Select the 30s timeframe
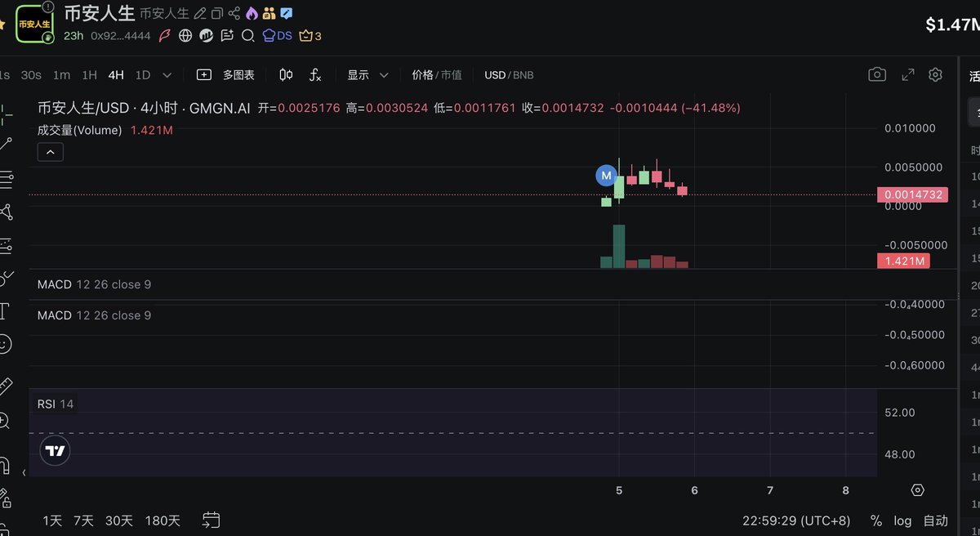The width and height of the screenshot is (980, 536). click(31, 74)
